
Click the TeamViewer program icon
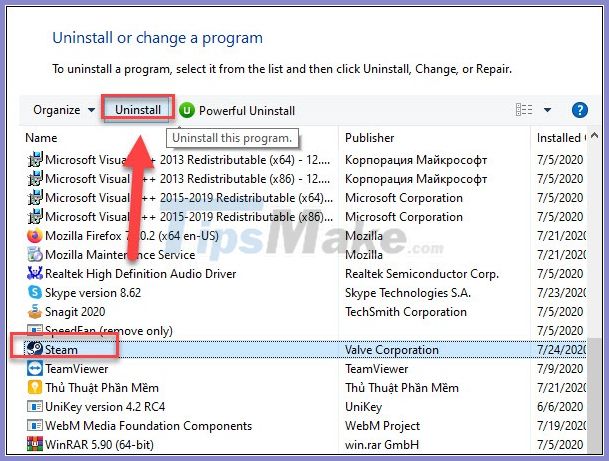36,368
